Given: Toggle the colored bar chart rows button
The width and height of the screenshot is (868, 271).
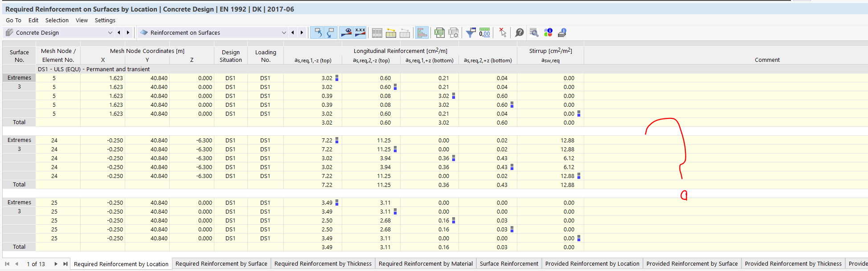Looking at the screenshot, I should click(x=422, y=32).
